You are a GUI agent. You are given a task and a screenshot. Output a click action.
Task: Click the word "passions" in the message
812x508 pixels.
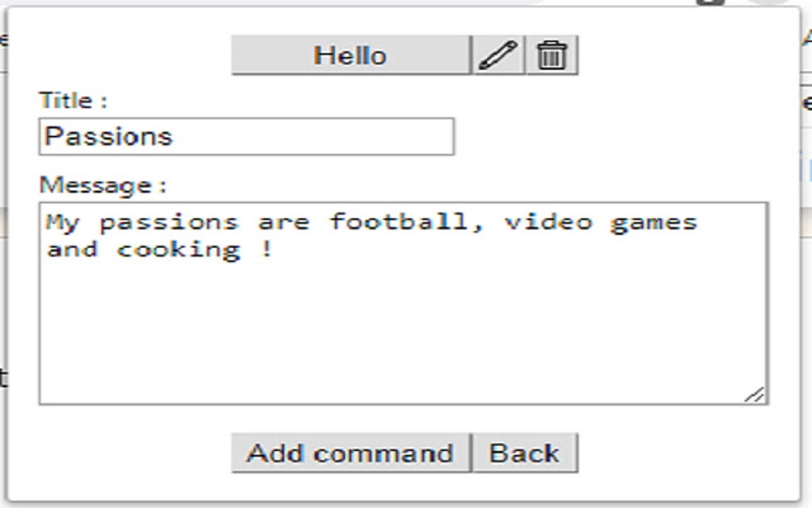168,221
